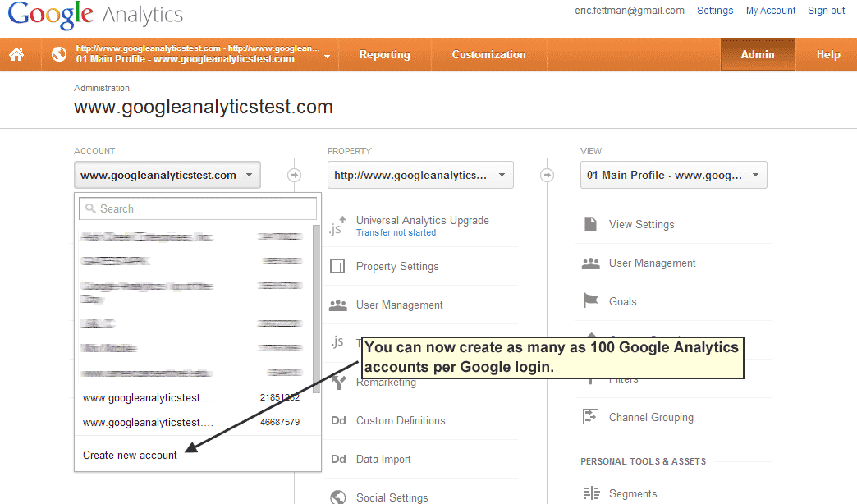Click the Goals flag icon

point(590,300)
